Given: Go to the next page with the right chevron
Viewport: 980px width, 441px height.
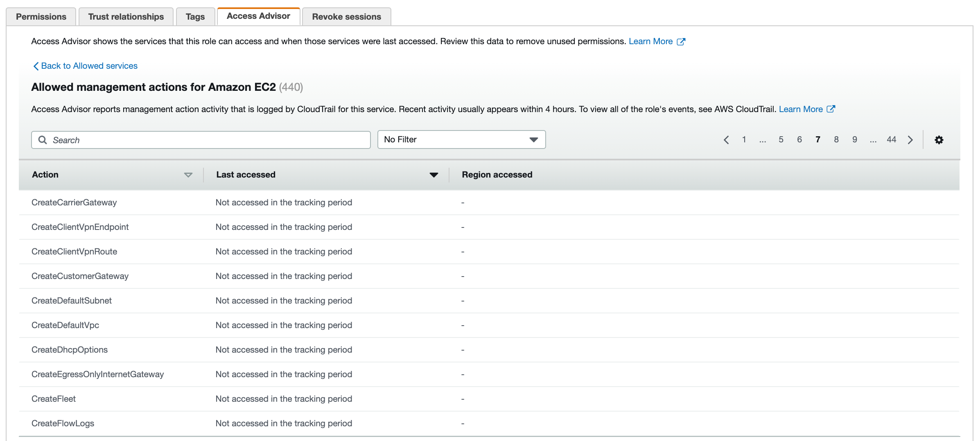Looking at the screenshot, I should click(x=910, y=139).
